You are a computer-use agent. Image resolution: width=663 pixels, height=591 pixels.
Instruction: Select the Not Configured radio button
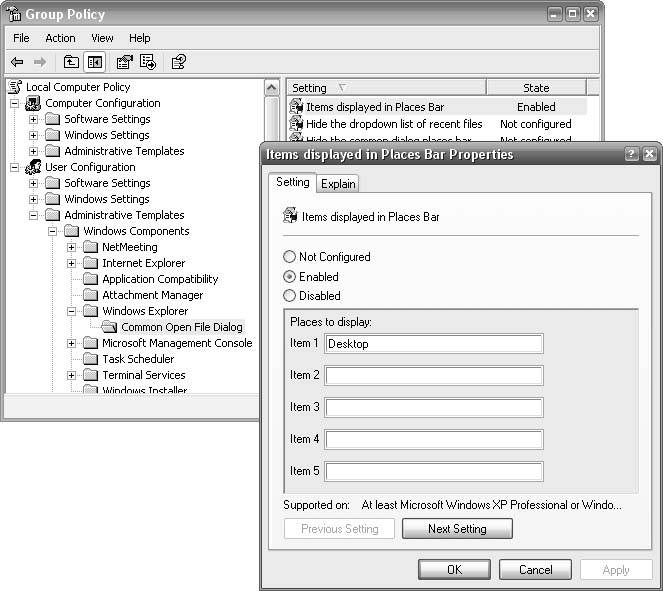click(290, 257)
